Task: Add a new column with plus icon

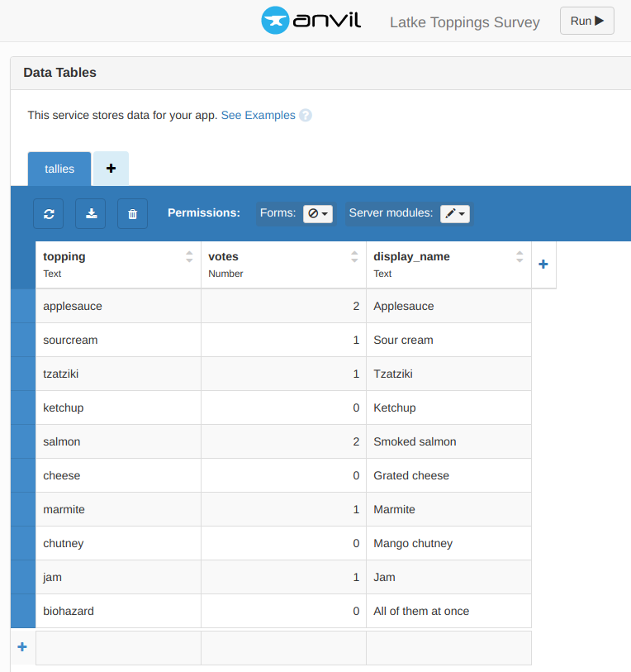Action: (543, 265)
